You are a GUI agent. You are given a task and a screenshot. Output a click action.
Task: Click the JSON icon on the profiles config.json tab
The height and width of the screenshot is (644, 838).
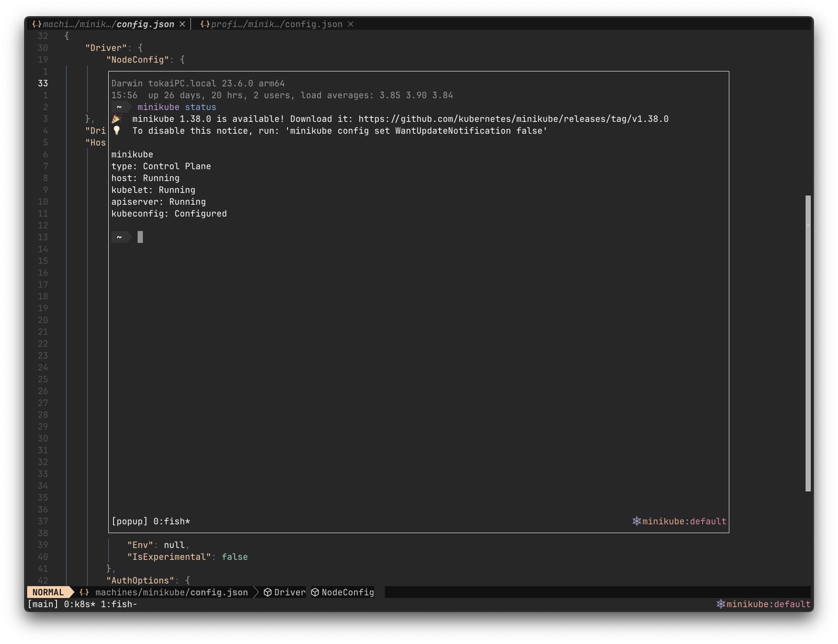pos(205,25)
